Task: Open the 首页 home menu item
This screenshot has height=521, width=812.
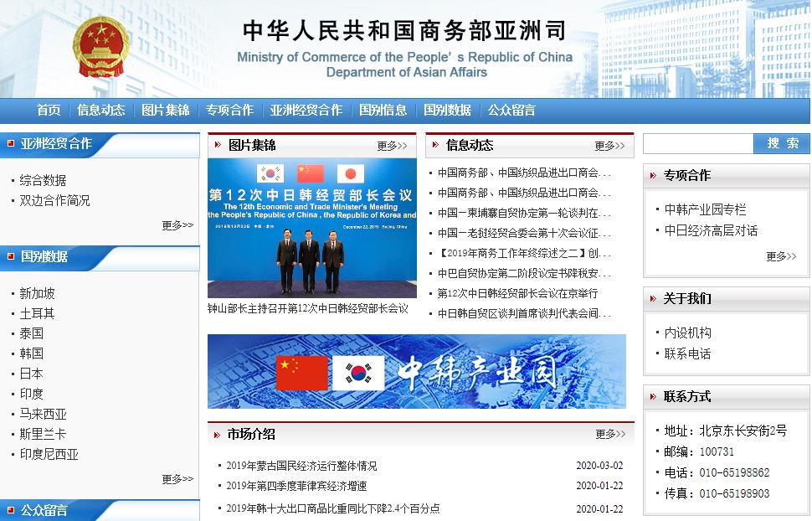Action: 49,110
